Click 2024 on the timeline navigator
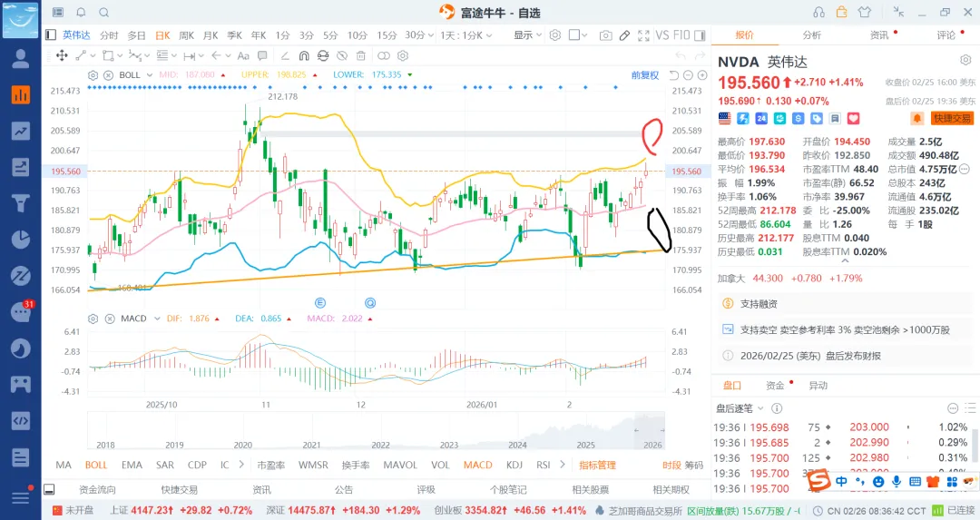 [x=518, y=446]
